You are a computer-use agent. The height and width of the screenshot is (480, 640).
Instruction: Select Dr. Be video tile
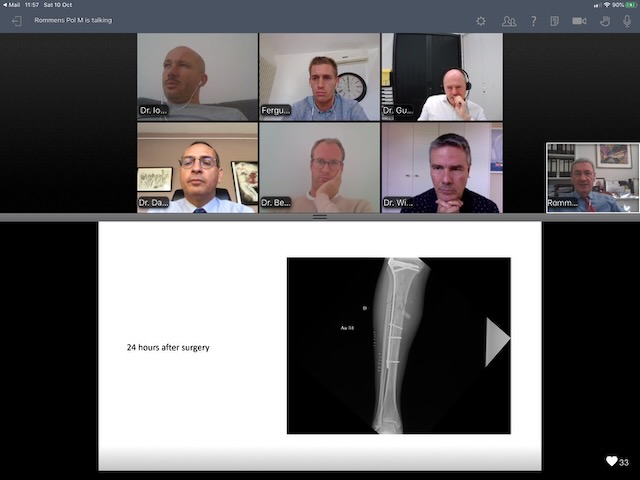coord(319,167)
